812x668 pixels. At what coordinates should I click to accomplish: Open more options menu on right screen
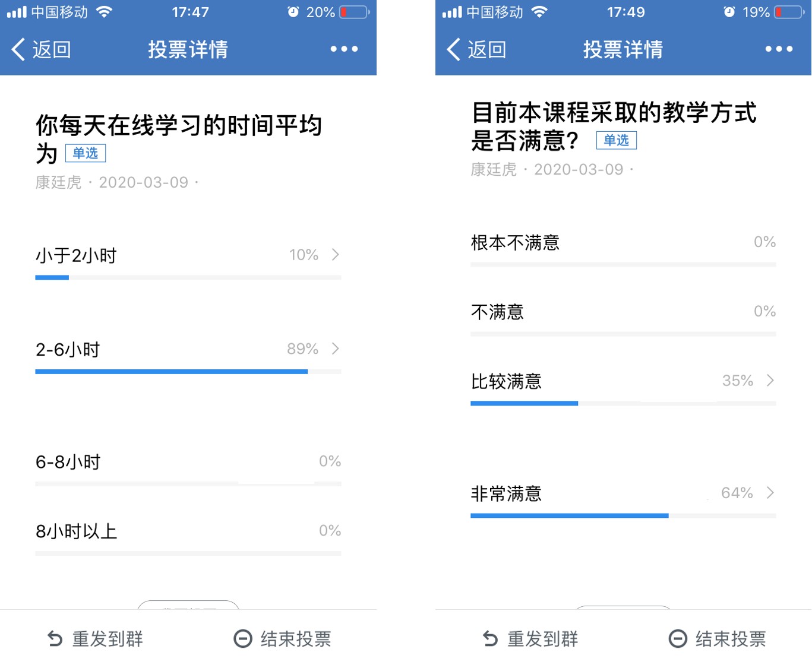pyautogui.click(x=779, y=49)
